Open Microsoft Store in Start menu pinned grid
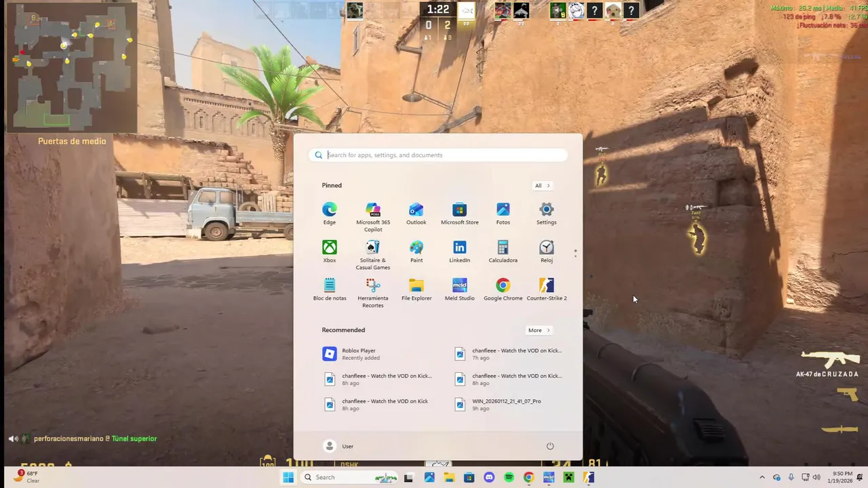Image resolution: width=868 pixels, height=488 pixels. coord(460,213)
